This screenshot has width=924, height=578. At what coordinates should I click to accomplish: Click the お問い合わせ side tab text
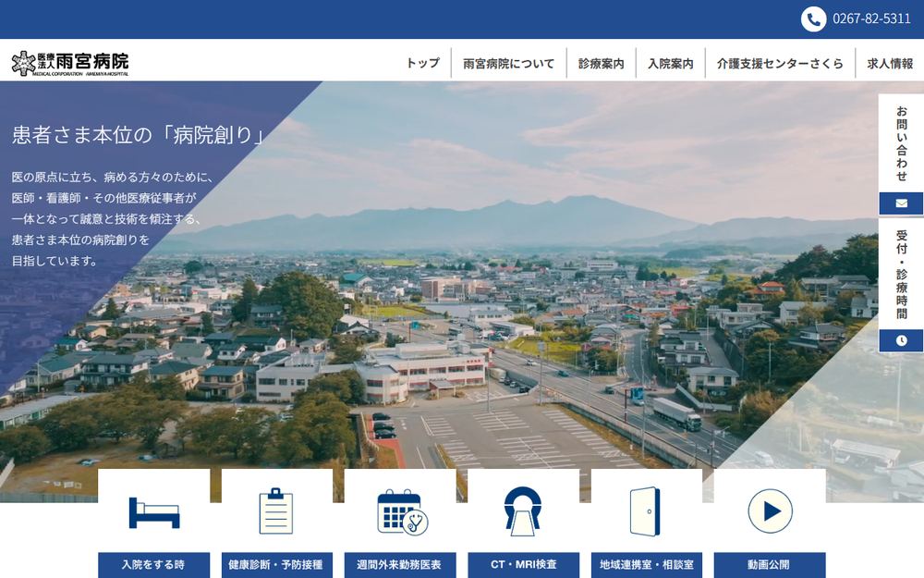[902, 144]
